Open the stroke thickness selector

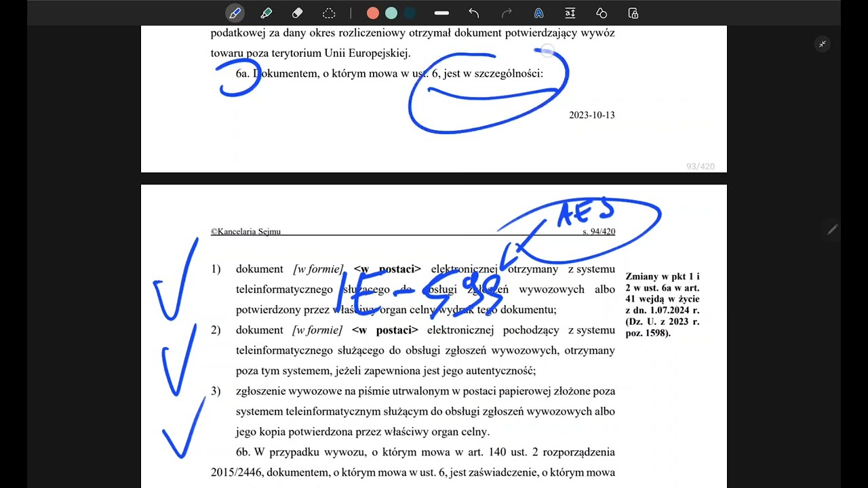441,13
